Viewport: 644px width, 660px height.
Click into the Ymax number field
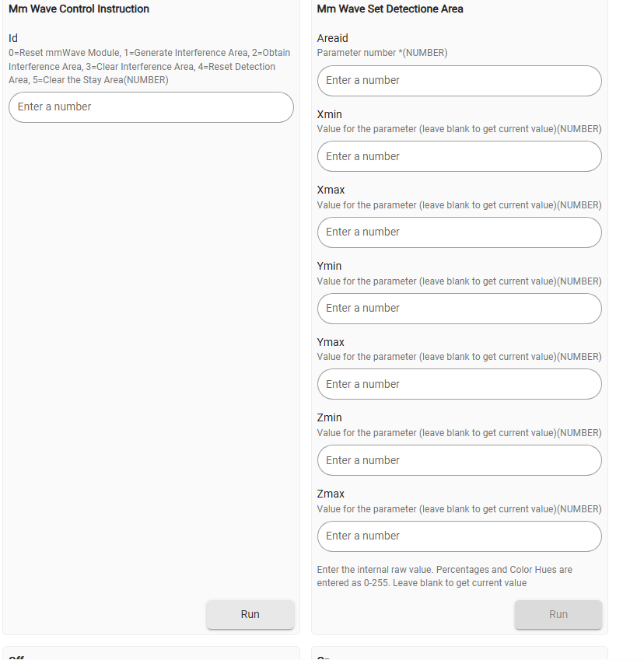(x=459, y=384)
